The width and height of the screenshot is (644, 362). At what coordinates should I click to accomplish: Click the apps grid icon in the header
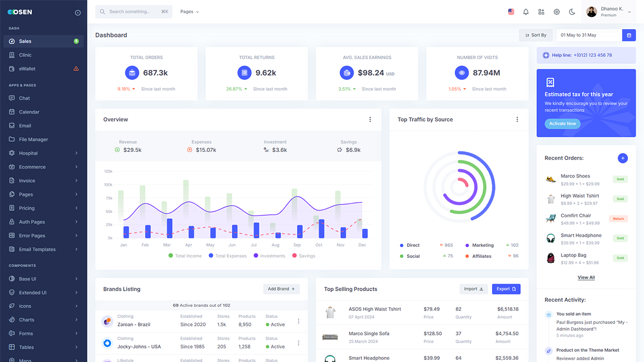(541, 12)
